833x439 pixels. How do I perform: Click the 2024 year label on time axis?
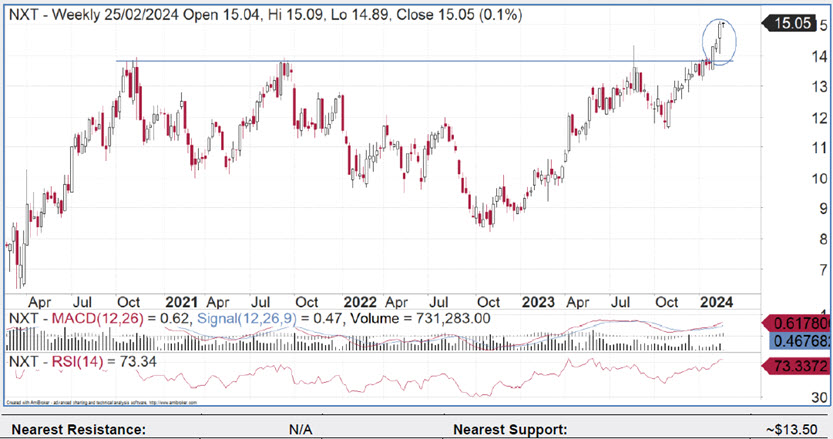tap(717, 302)
